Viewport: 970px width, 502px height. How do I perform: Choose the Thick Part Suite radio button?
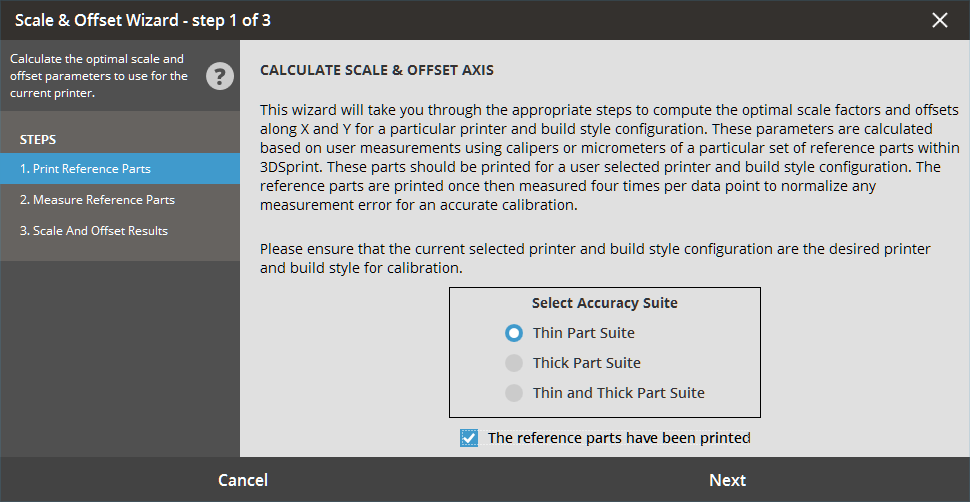[514, 363]
